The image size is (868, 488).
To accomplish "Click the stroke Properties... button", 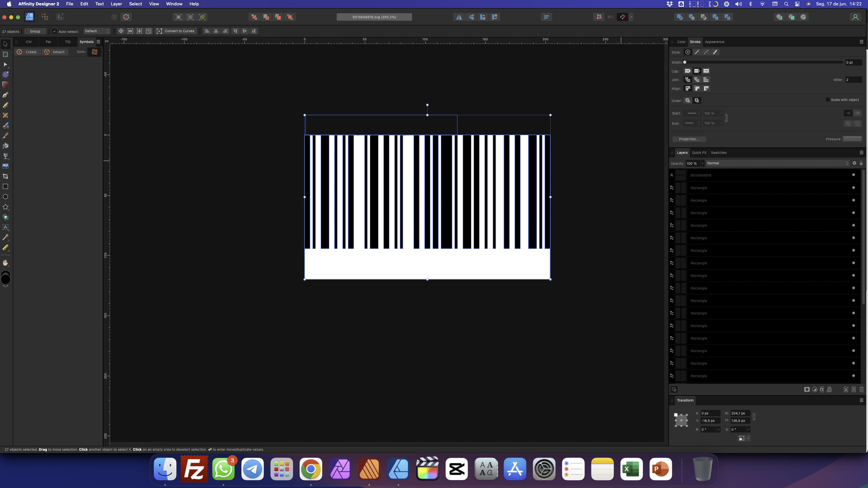I will click(689, 139).
